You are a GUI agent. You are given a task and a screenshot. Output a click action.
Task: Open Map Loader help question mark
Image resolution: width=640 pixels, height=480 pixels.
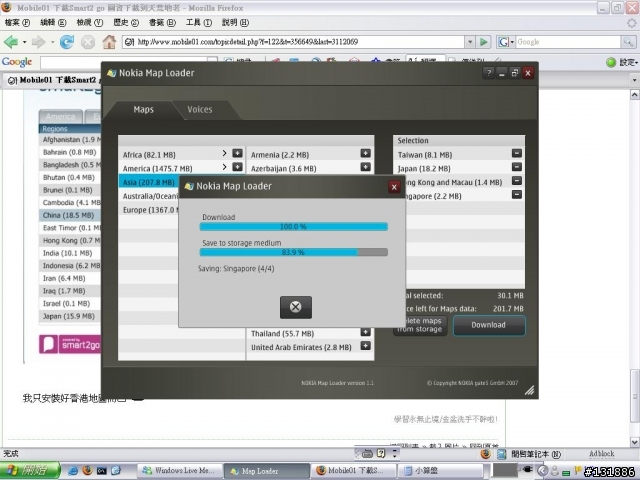click(x=488, y=73)
